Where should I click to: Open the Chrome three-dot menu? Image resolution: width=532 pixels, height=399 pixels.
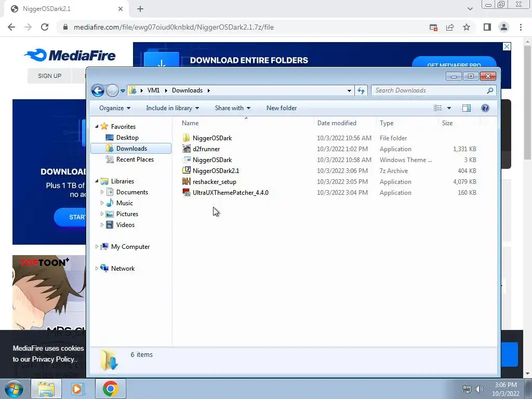(x=521, y=27)
